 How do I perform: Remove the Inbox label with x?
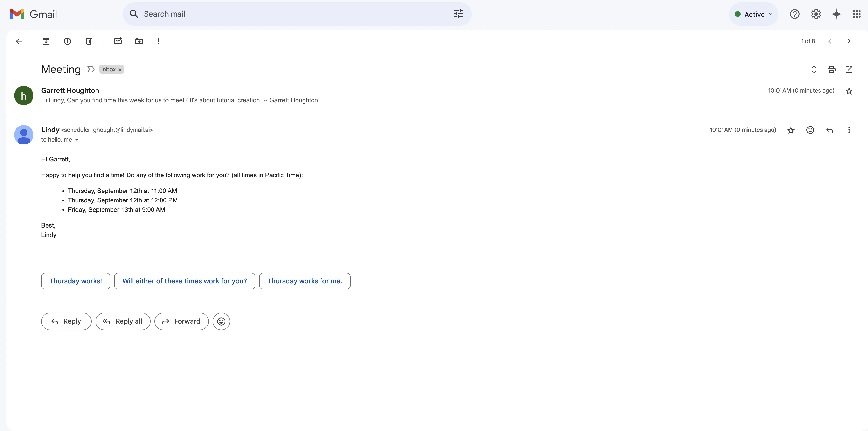click(x=120, y=70)
